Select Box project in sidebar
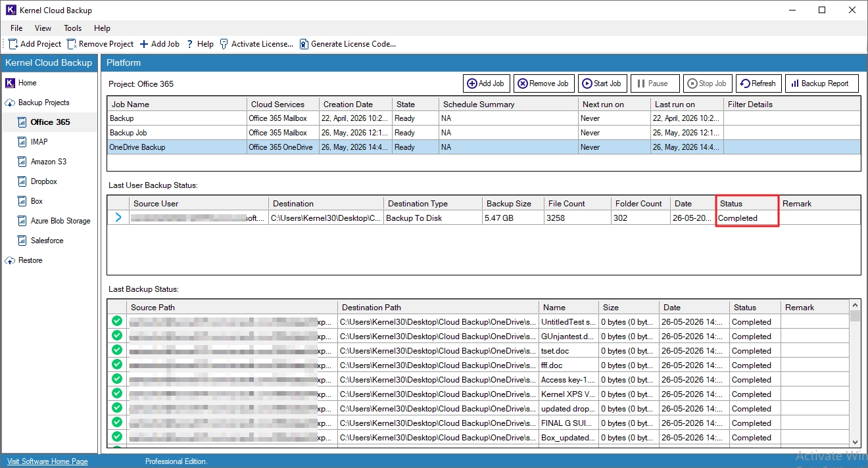Viewport: 868px width, 468px height. [37, 201]
